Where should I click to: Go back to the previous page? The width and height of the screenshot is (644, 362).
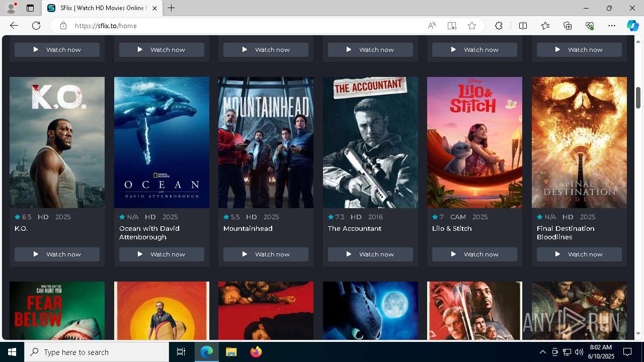[14, 26]
